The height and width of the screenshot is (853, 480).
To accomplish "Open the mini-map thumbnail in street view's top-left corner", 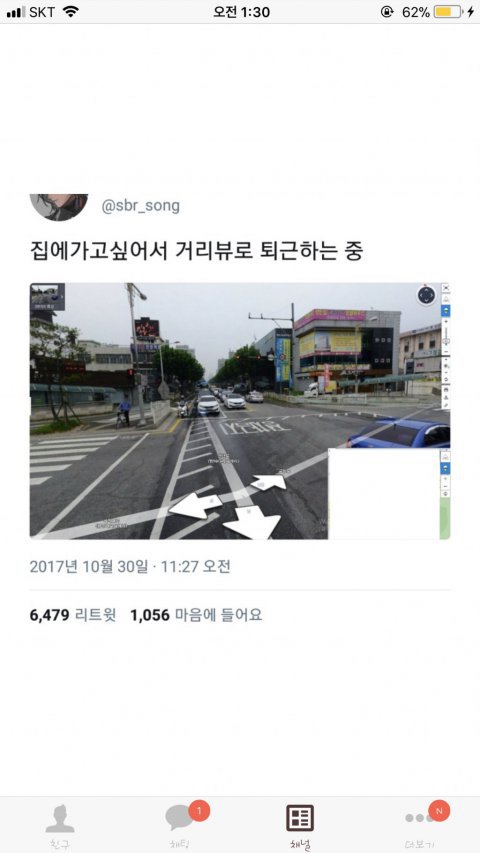I will point(47,297).
